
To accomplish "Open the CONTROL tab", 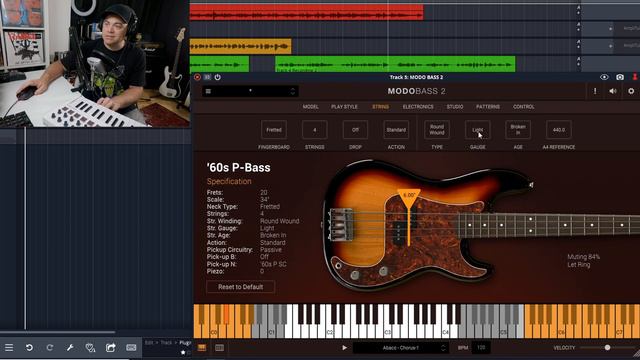I will click(x=524, y=107).
